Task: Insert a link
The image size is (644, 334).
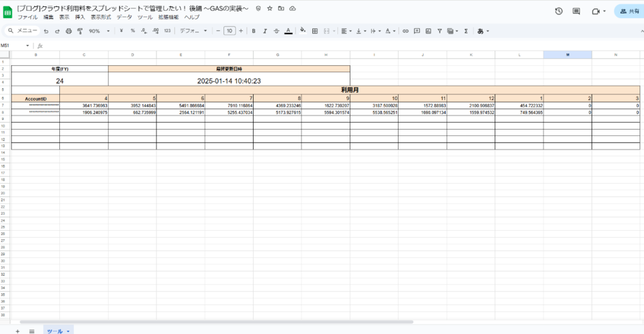Action: [x=405, y=31]
